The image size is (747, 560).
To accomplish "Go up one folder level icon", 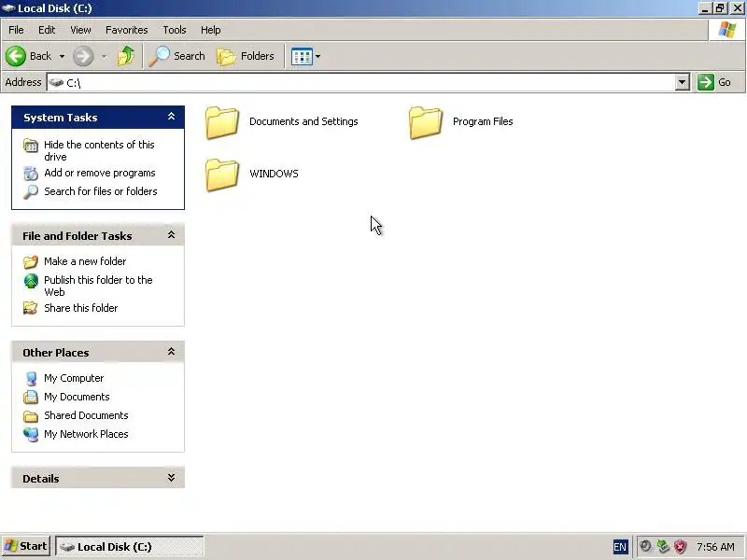I will point(126,56).
